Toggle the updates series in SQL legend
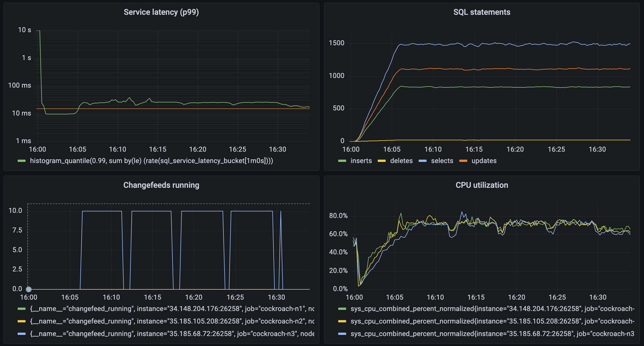The height and width of the screenshot is (346, 644). point(484,161)
